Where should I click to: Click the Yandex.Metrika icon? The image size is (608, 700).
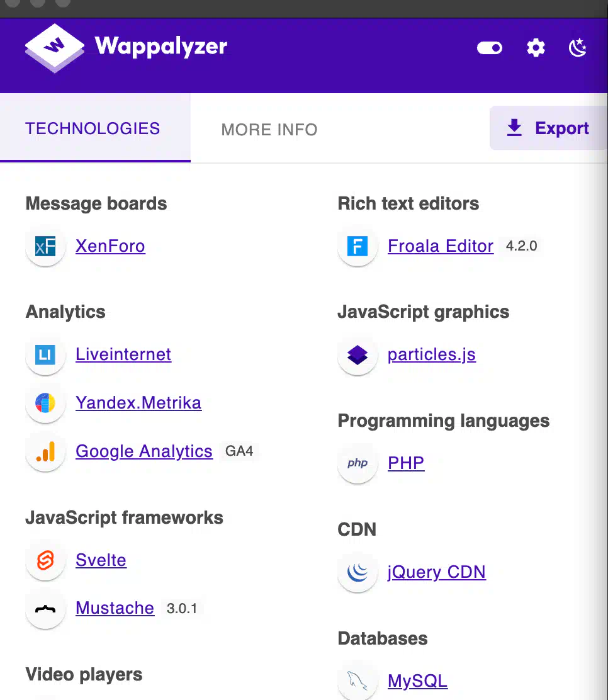45,403
